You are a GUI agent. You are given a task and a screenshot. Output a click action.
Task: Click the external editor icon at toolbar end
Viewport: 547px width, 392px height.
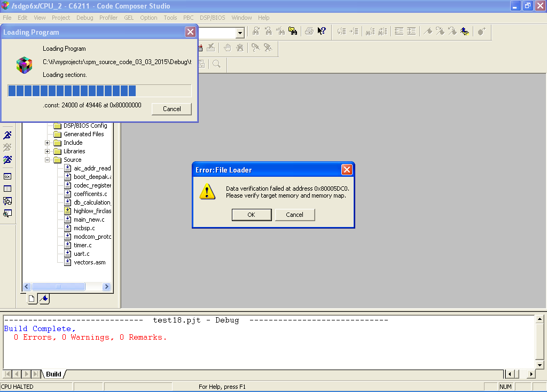[x=482, y=32]
